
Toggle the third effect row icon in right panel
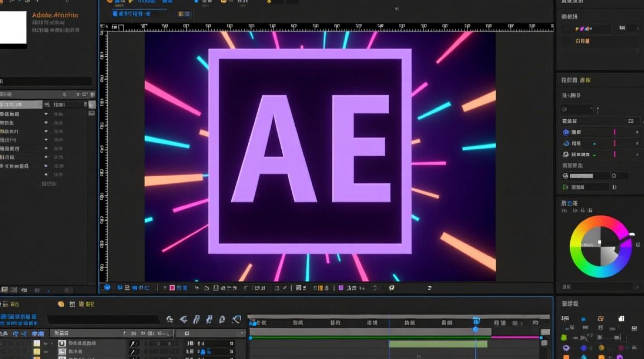click(x=566, y=154)
